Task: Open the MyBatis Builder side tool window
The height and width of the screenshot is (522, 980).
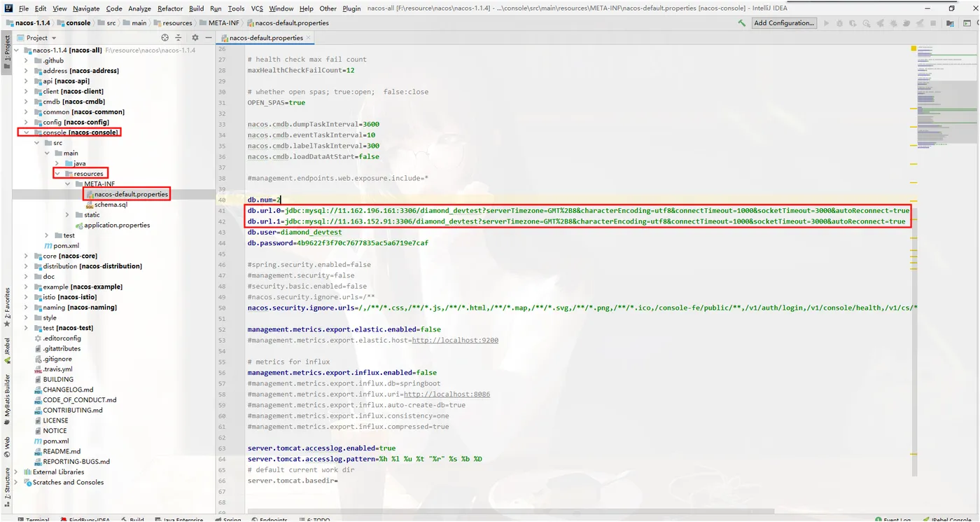Action: coord(7,400)
